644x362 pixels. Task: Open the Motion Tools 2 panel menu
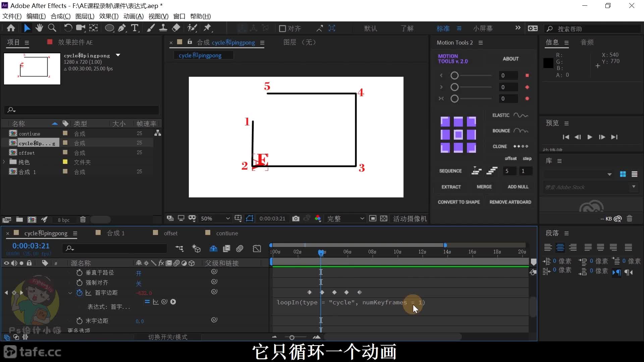[481, 43]
